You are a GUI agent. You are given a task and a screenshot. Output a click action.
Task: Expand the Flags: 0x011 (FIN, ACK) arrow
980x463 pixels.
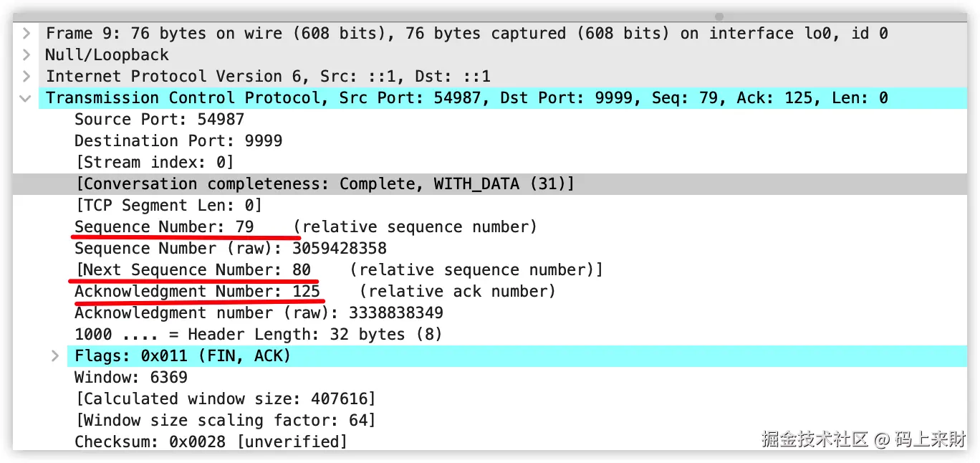55,356
